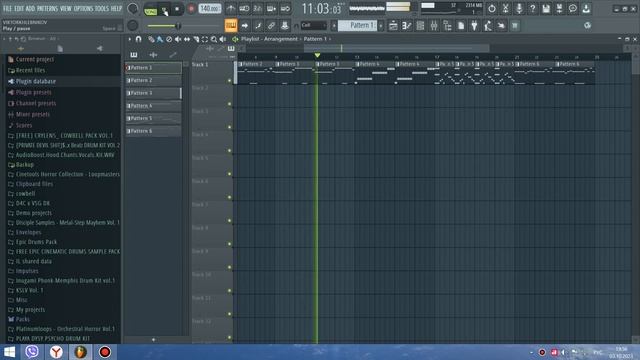Open the plugin picker plug icon
The width and height of the screenshot is (640, 360).
click(474, 26)
